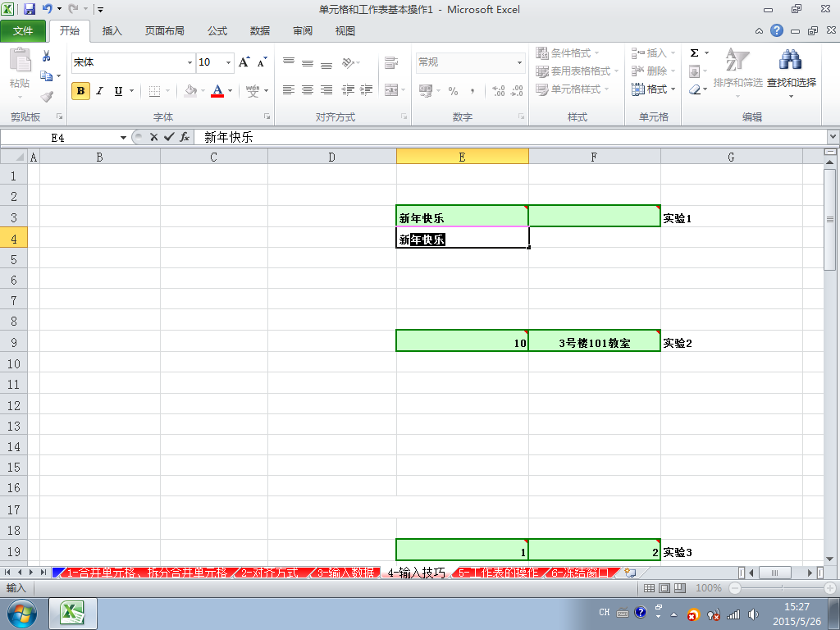840x630 pixels.
Task: Click the decrease decimal icon
Action: tap(517, 91)
